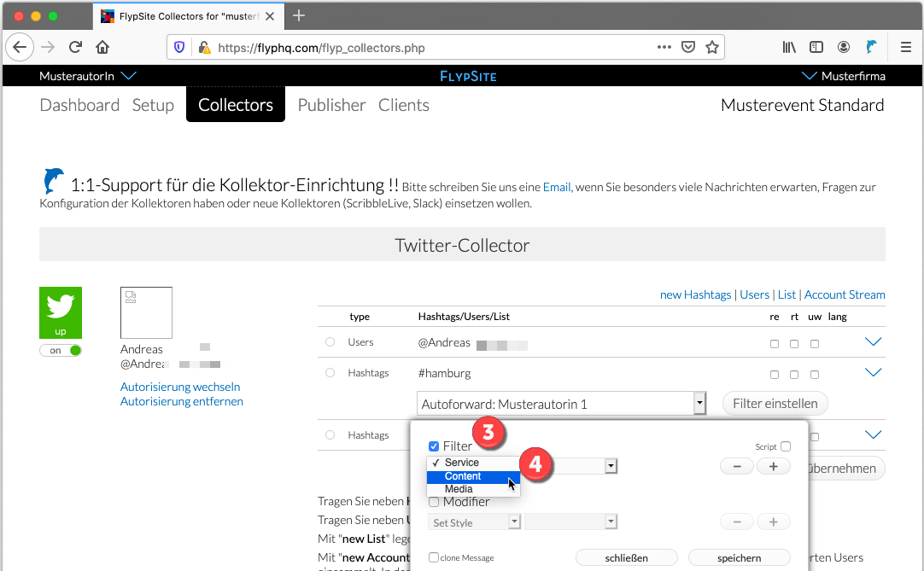Screen dimensions: 924x571
Task: Show the browser sidebar
Action: [816, 47]
